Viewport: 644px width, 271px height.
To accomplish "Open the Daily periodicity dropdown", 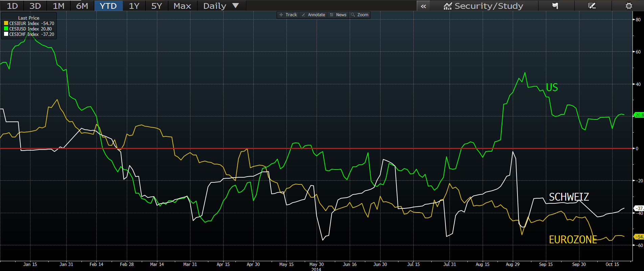I will (x=221, y=6).
